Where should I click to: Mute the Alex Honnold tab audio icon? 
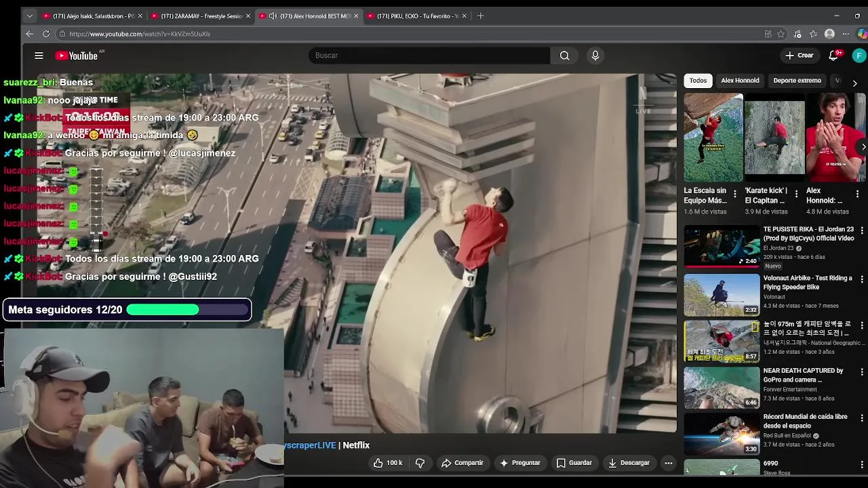273,16
